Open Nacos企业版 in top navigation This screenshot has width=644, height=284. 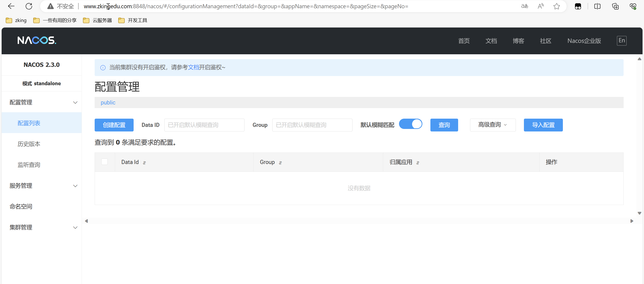point(584,41)
